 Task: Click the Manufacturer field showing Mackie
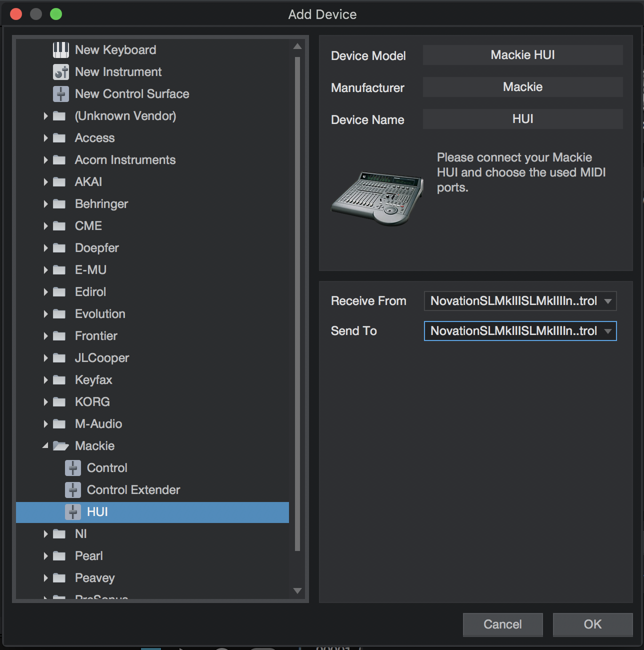tap(522, 87)
